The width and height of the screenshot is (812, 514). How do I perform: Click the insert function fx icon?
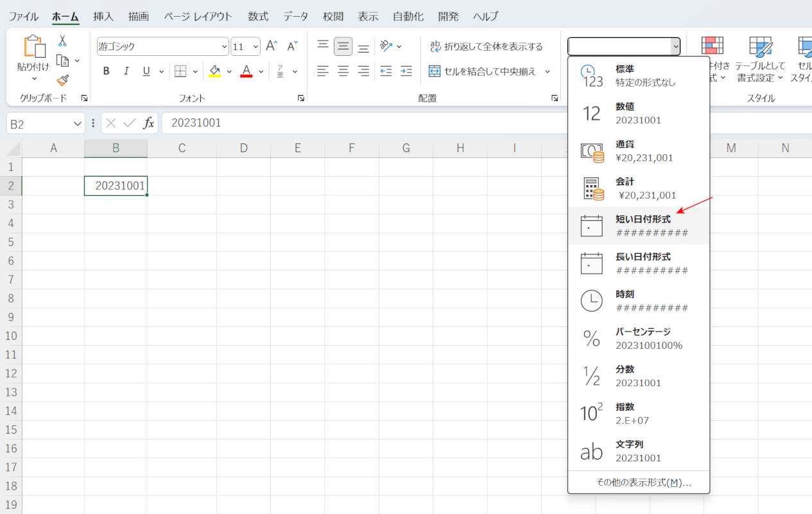(x=148, y=123)
